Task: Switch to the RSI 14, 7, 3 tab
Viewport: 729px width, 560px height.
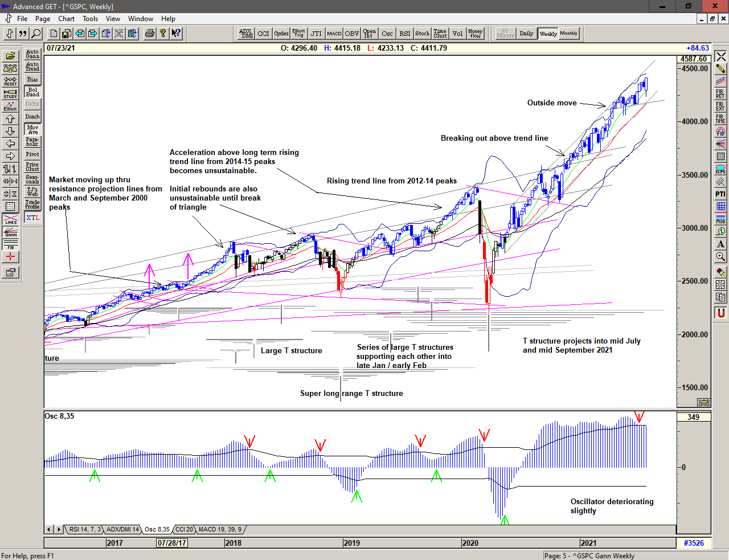Action: pos(85,529)
